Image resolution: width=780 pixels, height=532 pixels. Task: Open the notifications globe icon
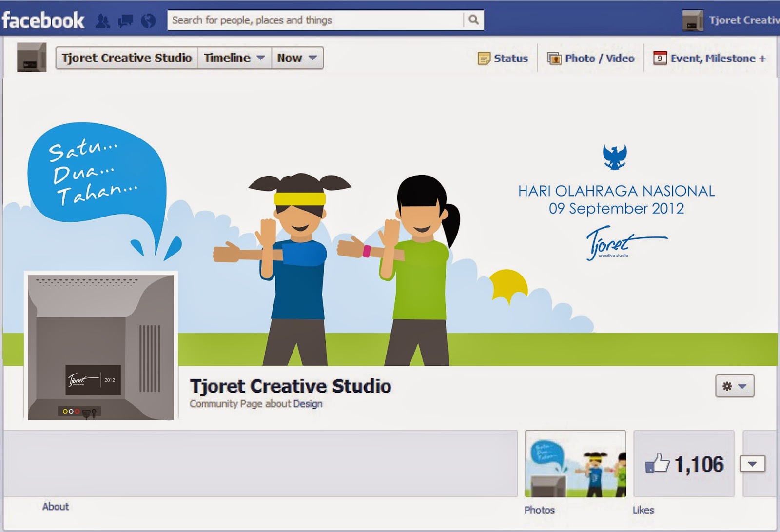(148, 21)
